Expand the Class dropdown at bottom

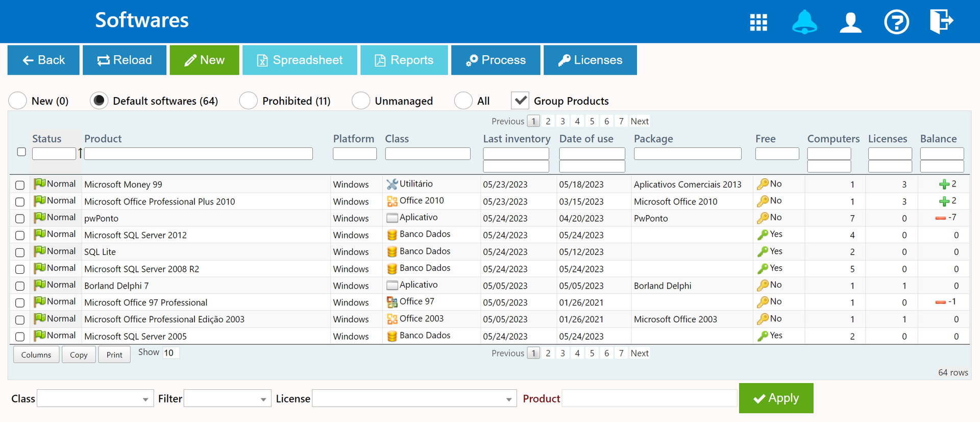(x=95, y=399)
